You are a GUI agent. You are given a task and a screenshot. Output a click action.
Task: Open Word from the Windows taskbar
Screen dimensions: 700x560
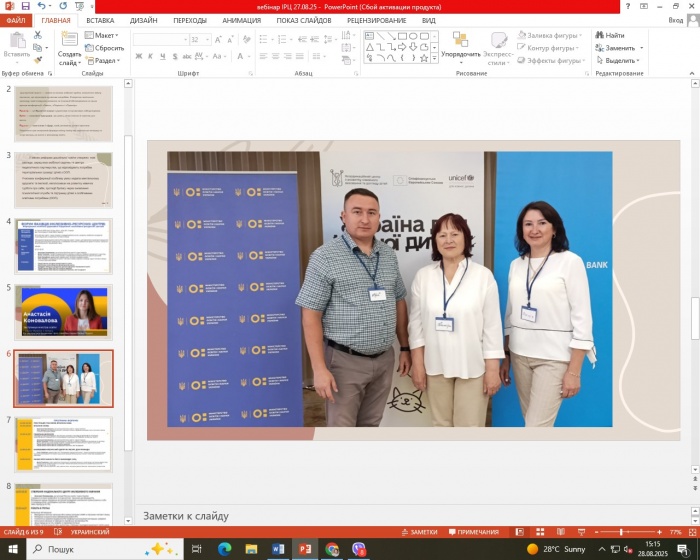(x=278, y=549)
